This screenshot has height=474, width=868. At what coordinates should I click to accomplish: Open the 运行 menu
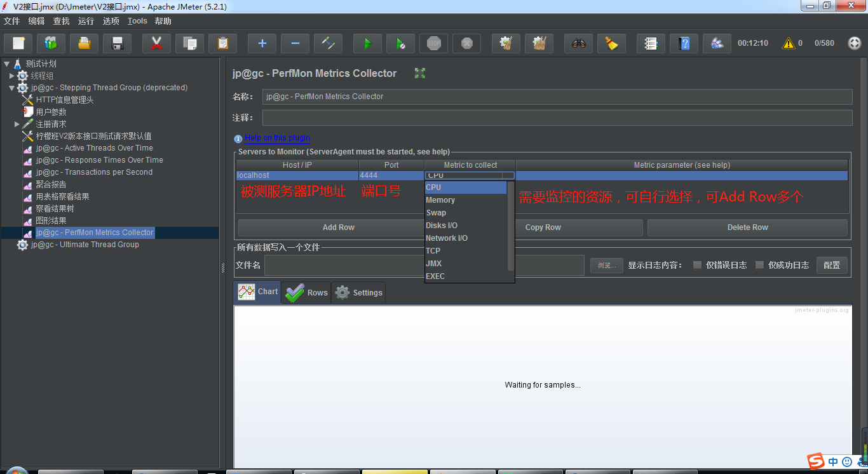click(86, 21)
